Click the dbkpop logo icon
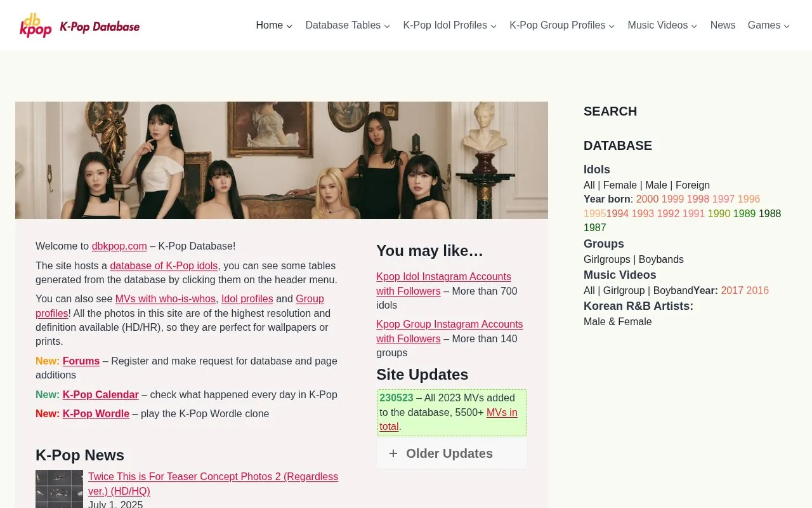Screen dimensions: 812x508 point(36,25)
